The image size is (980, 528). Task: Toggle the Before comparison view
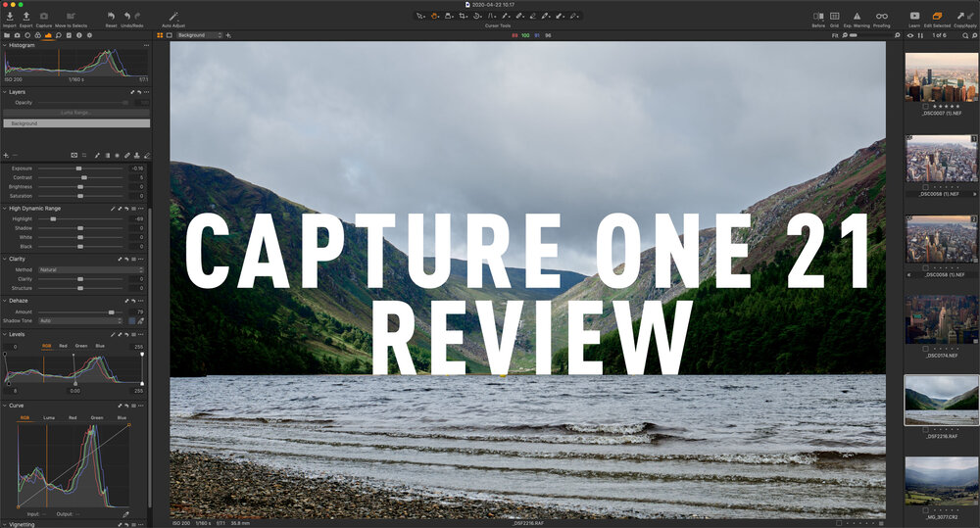tap(818, 17)
